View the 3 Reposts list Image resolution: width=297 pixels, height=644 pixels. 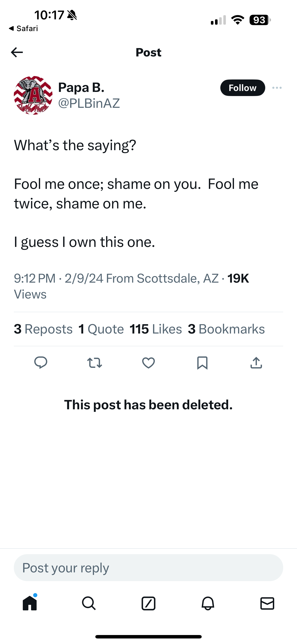(x=43, y=329)
